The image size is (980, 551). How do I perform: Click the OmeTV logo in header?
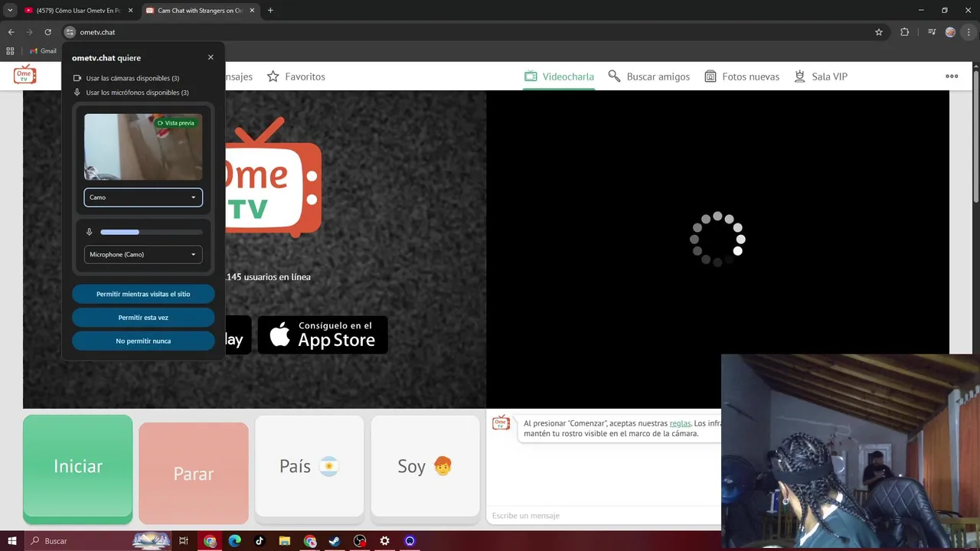(25, 75)
